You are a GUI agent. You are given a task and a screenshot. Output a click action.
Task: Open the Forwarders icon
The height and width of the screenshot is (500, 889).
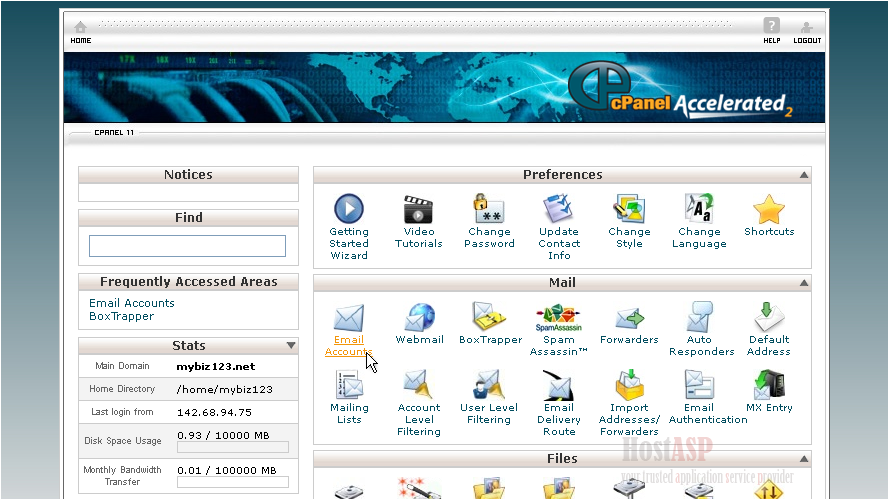[x=629, y=319]
